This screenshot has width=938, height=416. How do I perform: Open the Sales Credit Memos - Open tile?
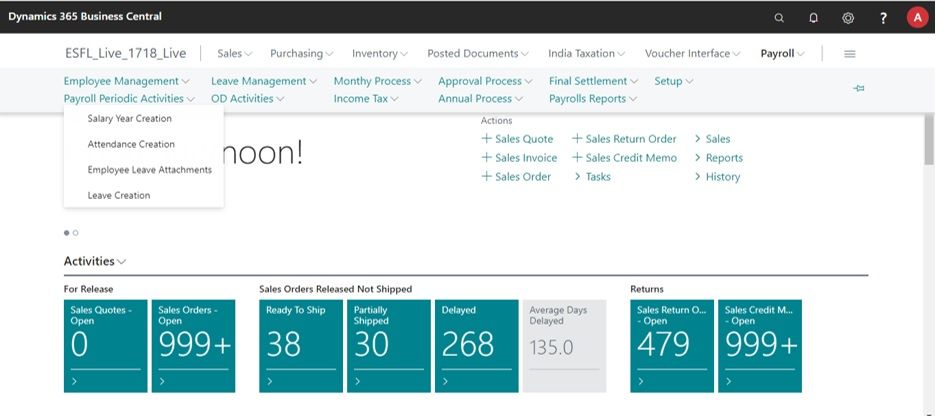[760, 346]
